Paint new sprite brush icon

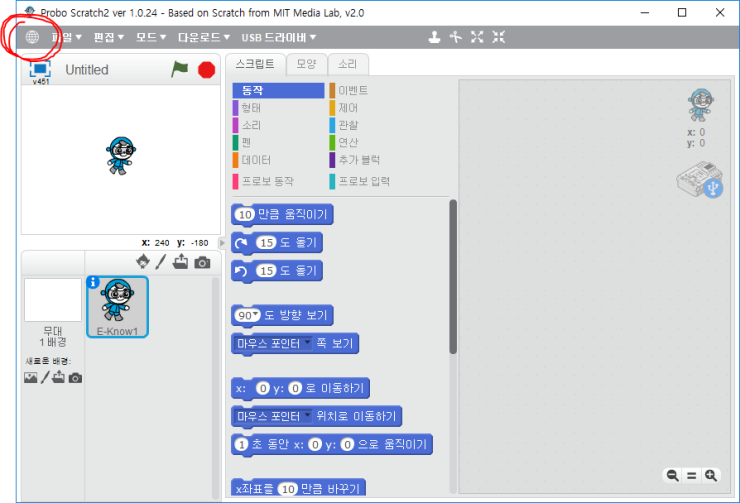coord(161,261)
